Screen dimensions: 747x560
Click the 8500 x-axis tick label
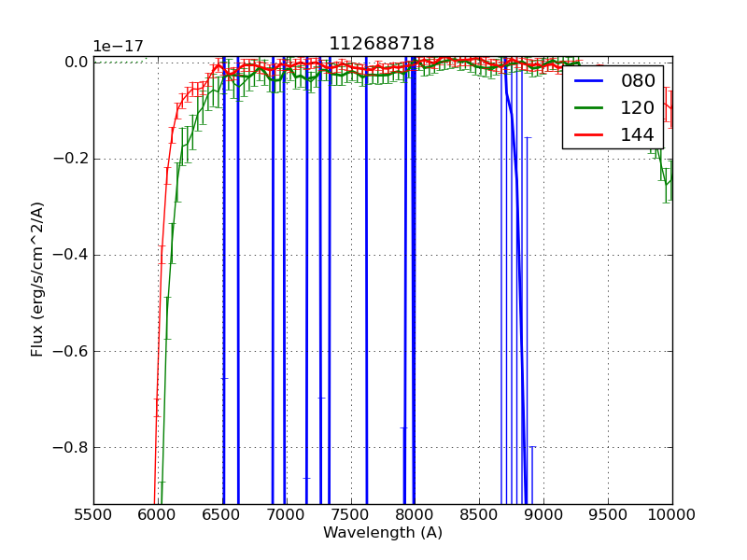[479, 513]
